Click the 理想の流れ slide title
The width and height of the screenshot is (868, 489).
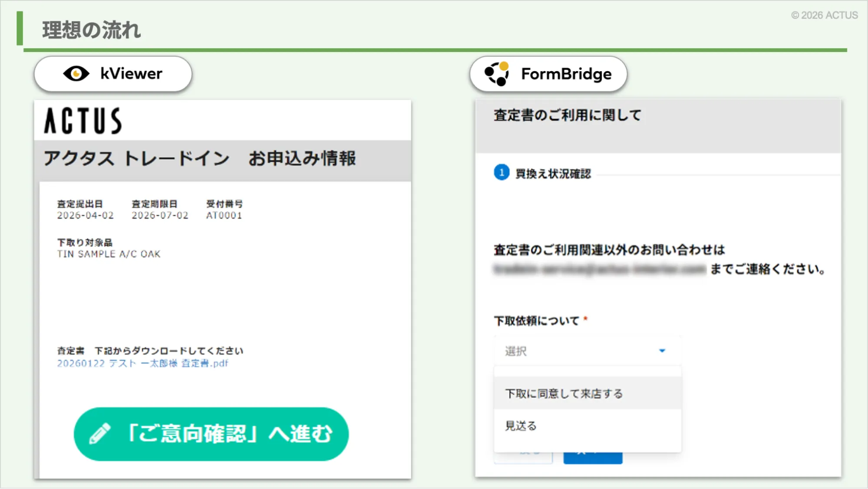coord(91,30)
